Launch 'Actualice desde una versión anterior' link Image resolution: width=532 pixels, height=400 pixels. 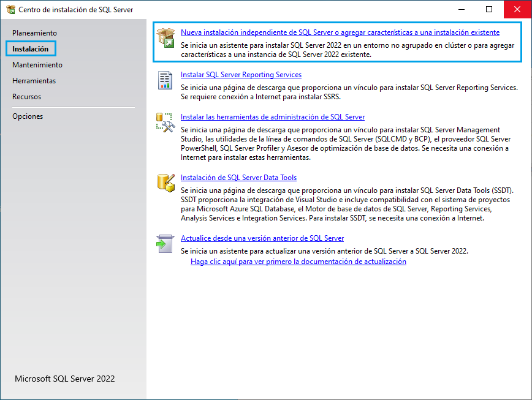(x=262, y=238)
